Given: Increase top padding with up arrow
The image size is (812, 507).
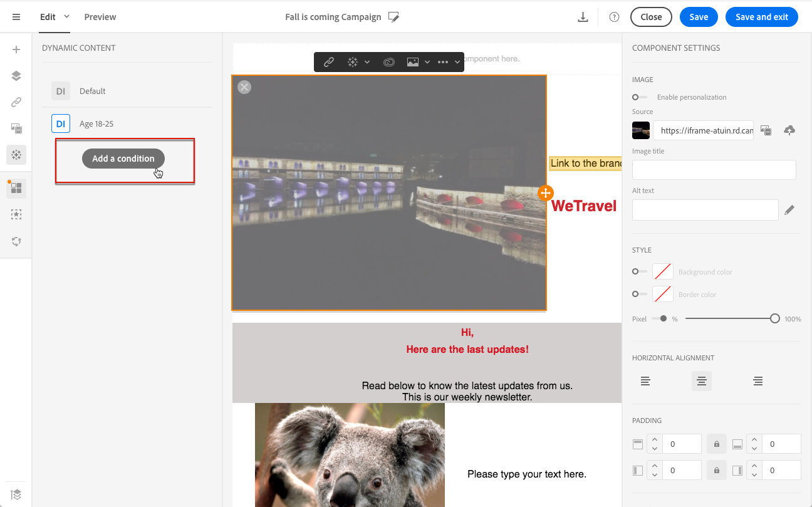Looking at the screenshot, I should (655, 439).
